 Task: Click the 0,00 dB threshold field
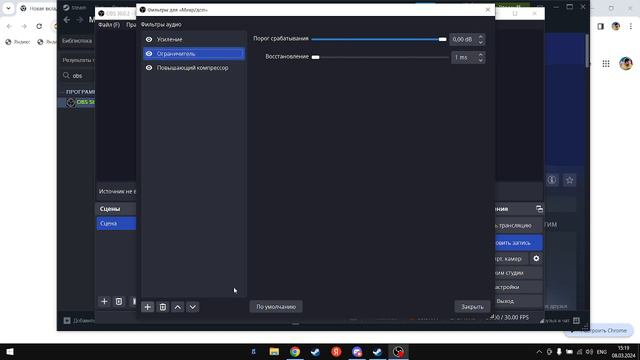[x=463, y=39]
